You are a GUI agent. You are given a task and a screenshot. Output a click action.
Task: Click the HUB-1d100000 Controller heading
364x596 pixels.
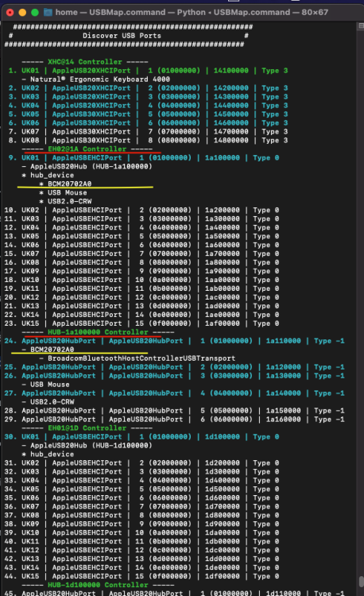98,585
